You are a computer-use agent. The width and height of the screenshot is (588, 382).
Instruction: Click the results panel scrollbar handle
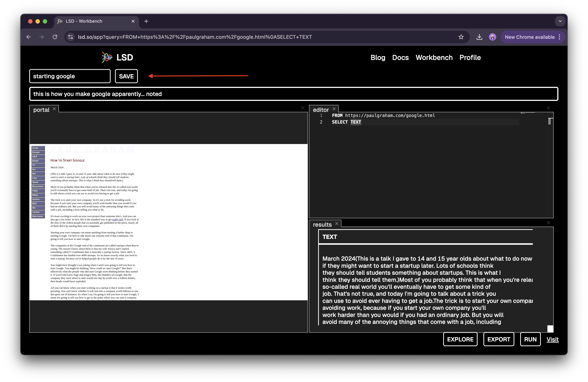click(x=550, y=329)
